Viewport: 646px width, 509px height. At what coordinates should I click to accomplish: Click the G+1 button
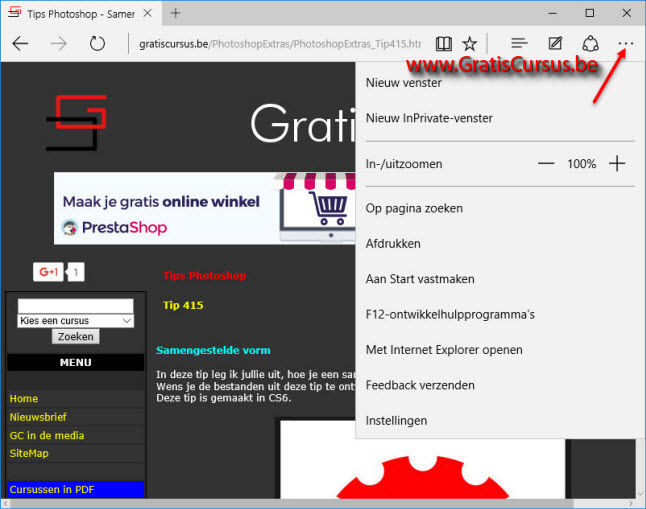48,272
